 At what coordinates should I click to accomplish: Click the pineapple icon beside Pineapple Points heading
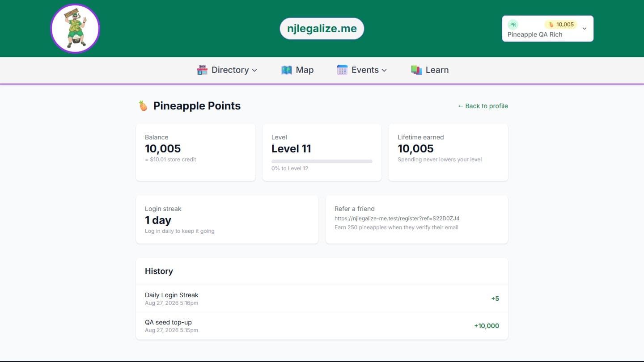click(143, 106)
